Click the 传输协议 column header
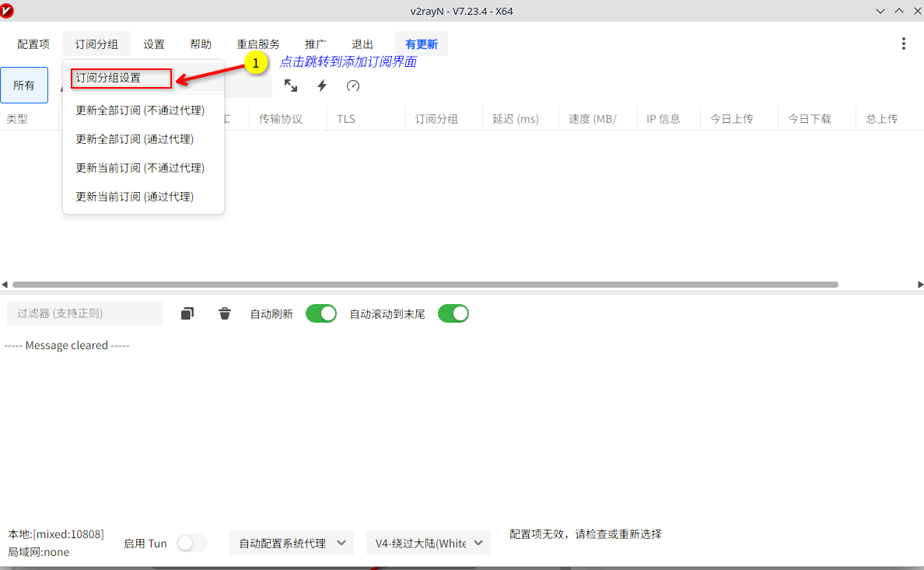Screen dimensions: 924x570 click(x=281, y=119)
